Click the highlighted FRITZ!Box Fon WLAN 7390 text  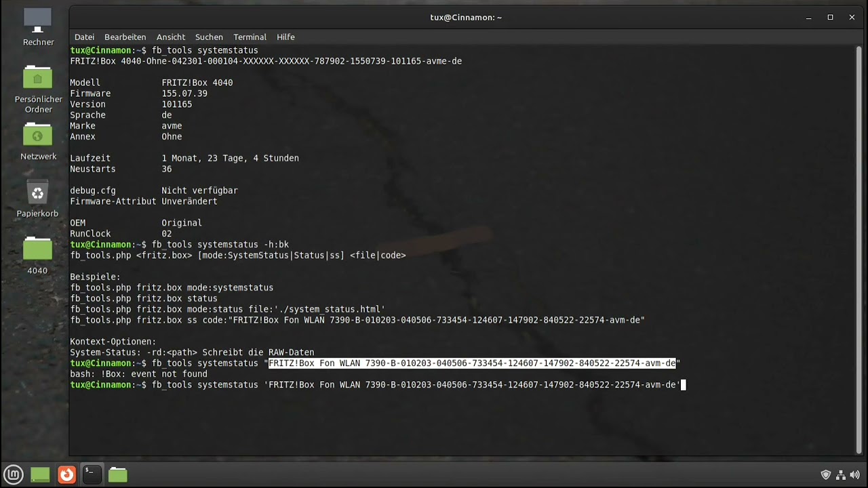(473, 363)
